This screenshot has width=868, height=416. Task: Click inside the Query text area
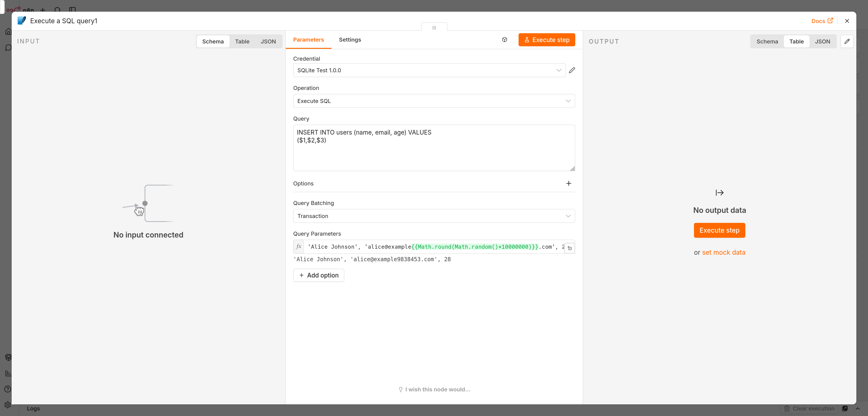(434, 148)
